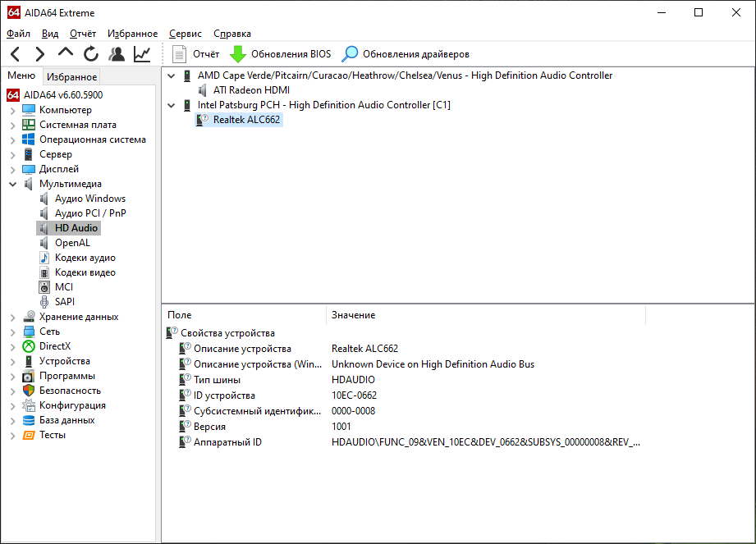Sort by the Поле column header
Viewport: 756px width, 544px height.
[x=245, y=314]
